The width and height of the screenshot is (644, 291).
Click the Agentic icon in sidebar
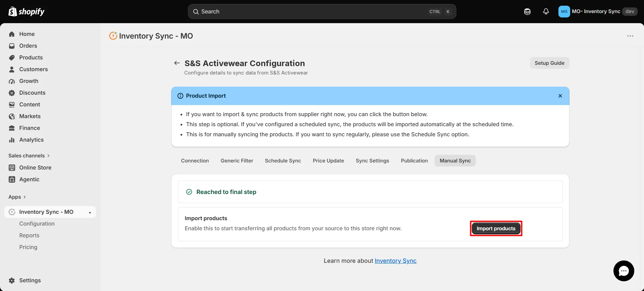tap(12, 180)
